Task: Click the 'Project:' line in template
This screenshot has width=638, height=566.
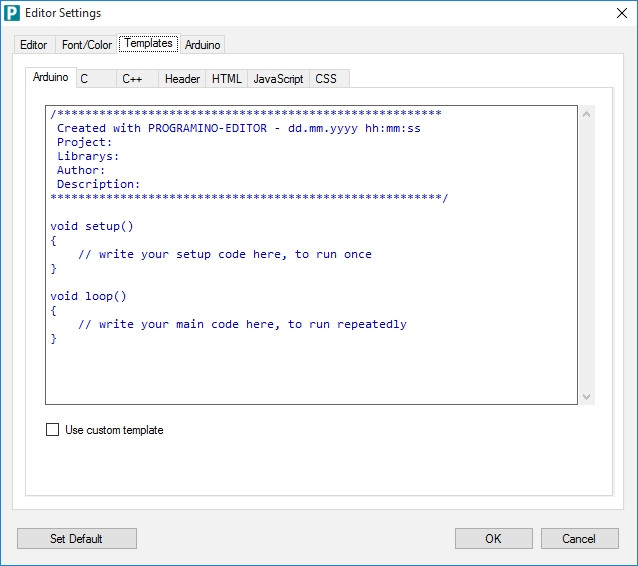Action: 84,142
